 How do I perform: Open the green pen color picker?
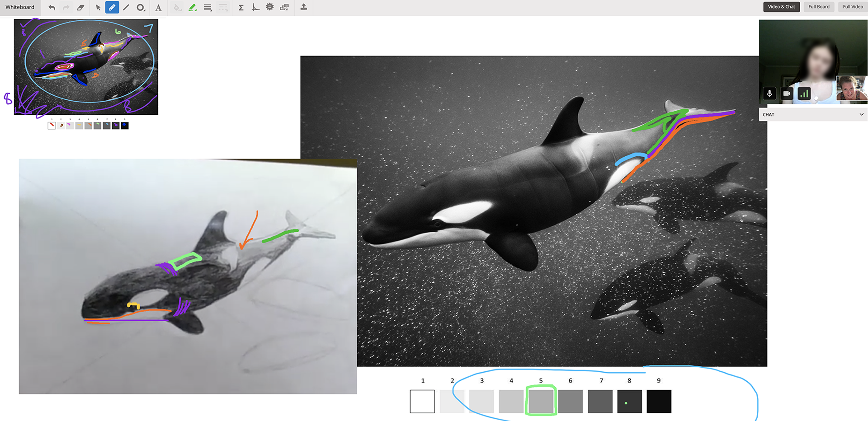click(x=193, y=7)
